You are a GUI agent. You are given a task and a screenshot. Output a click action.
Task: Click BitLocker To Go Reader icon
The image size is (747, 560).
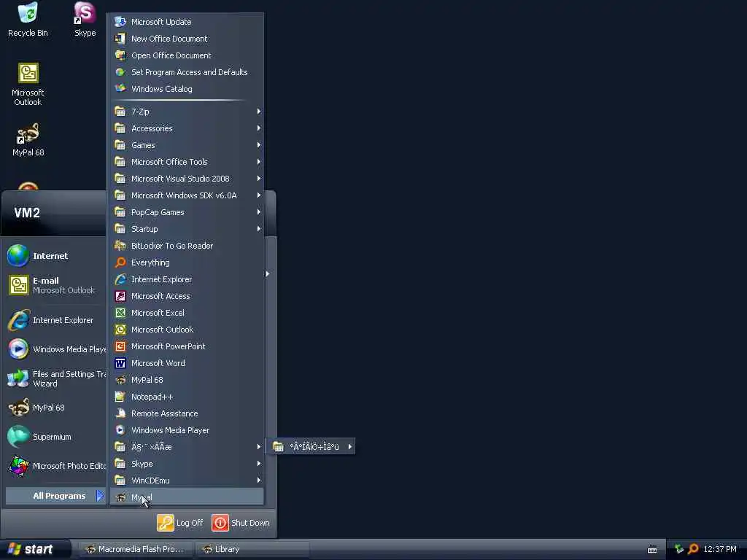point(120,246)
